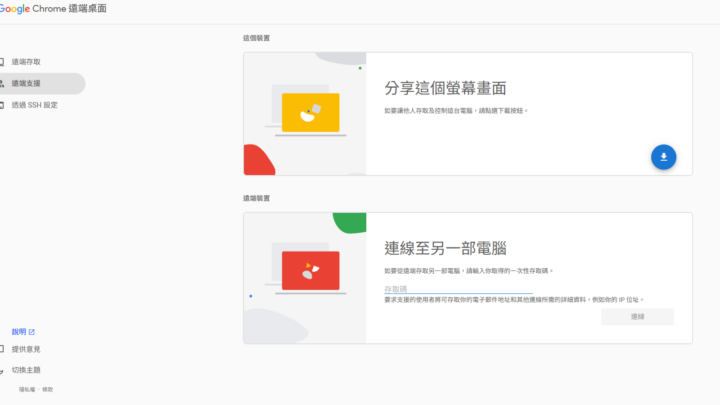Click the 分享這個螢幕畫面 heading
720x405 pixels.
(x=445, y=88)
